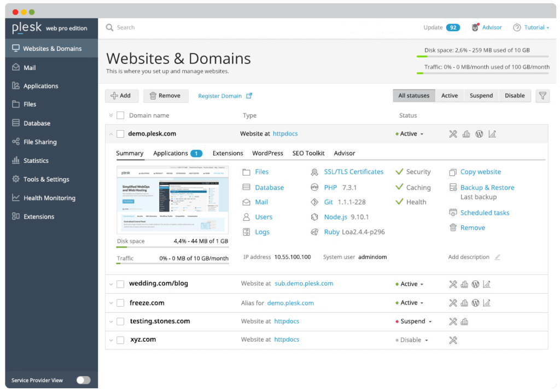Click the Copy website icon
This screenshot has width=560, height=392.
tap(453, 172)
